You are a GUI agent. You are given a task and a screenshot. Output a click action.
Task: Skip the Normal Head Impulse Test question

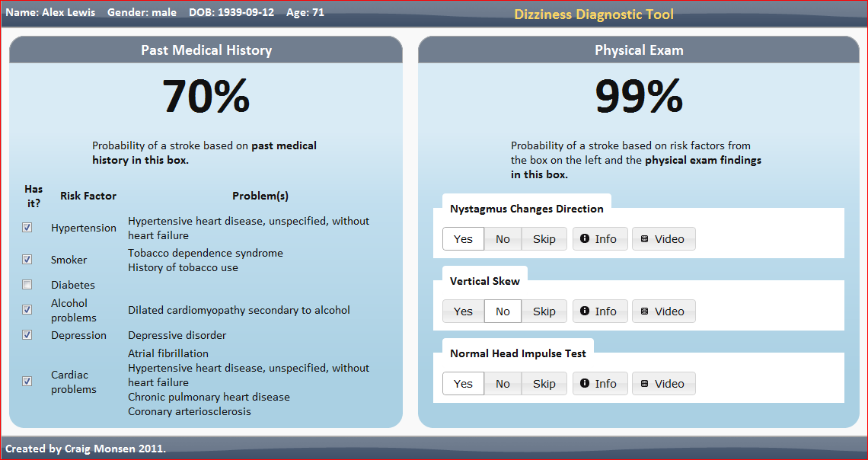pyautogui.click(x=544, y=383)
